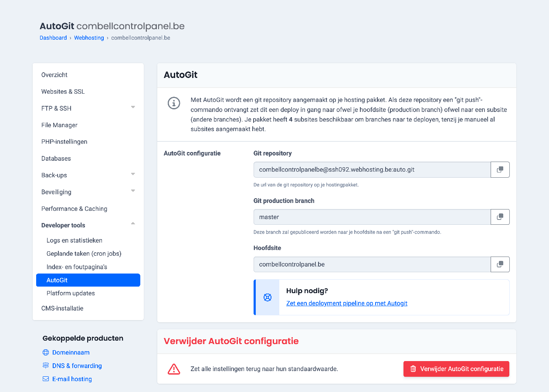Expand the Beveiliging submenu
The image size is (549, 392).
[133, 191]
